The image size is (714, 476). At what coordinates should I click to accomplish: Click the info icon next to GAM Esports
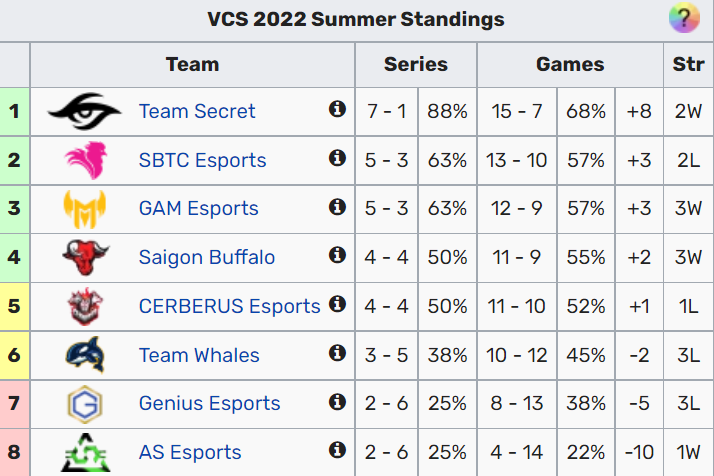pyautogui.click(x=337, y=207)
